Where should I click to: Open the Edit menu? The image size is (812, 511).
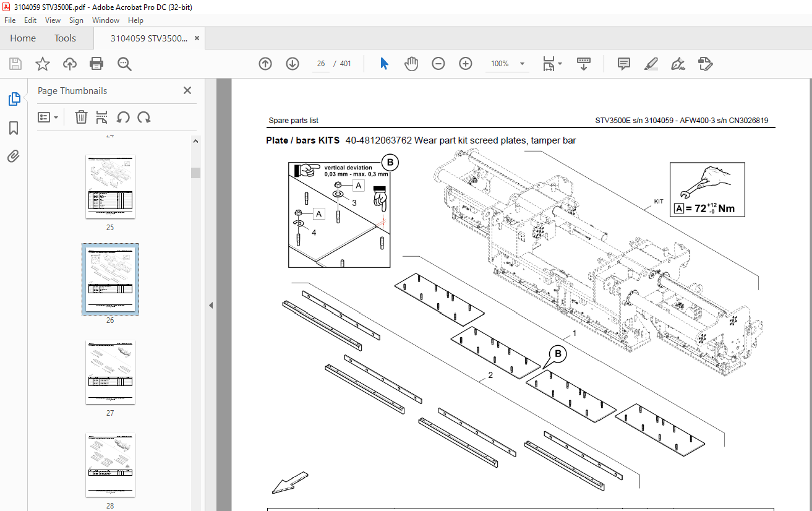(x=30, y=20)
